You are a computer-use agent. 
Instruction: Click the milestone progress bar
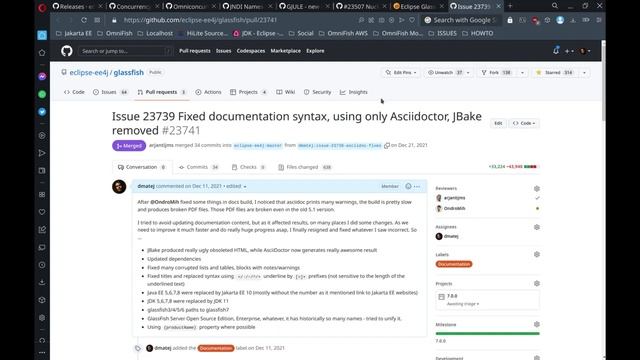click(x=487, y=333)
